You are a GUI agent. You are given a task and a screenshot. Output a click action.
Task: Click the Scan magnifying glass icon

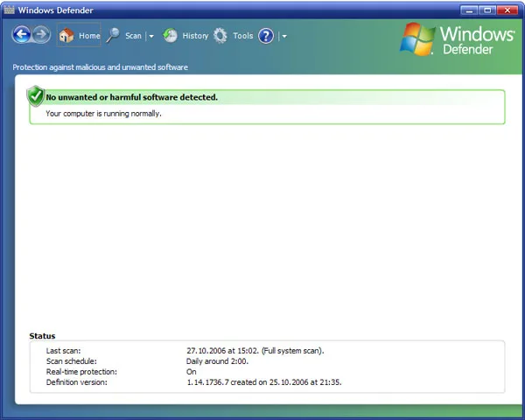[113, 35]
